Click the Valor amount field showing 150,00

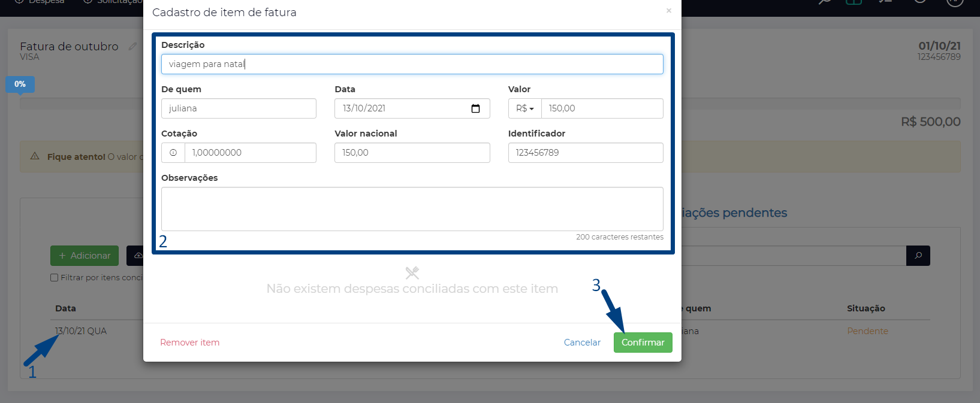pos(602,108)
